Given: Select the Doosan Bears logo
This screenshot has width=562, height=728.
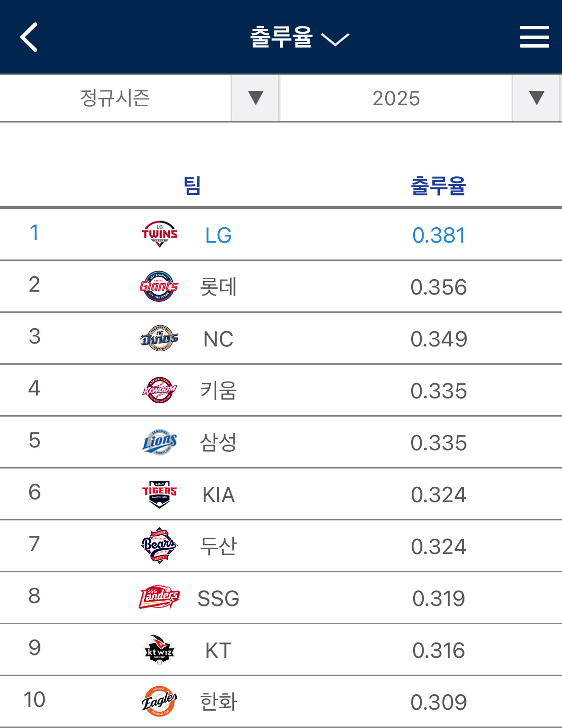Looking at the screenshot, I should point(159,546).
